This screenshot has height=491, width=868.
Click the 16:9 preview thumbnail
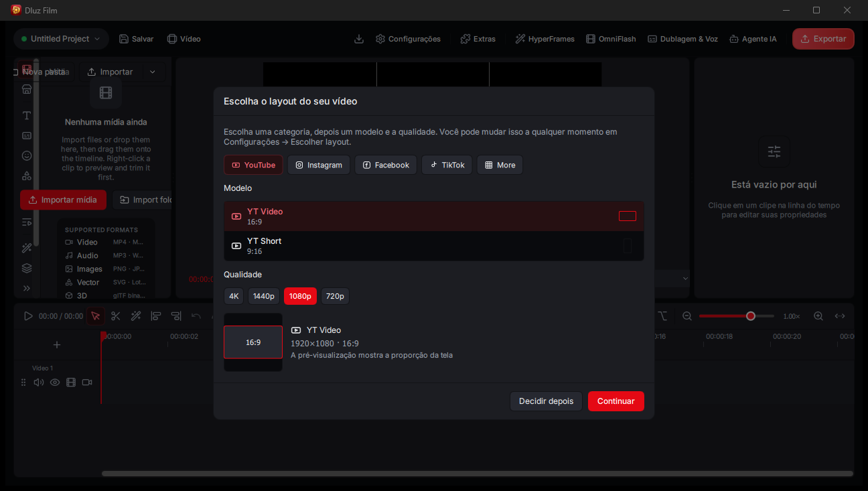pos(253,342)
